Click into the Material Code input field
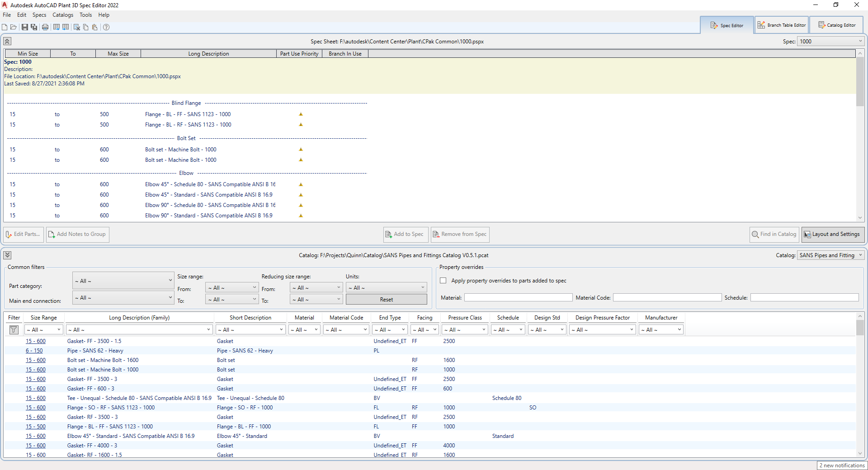 pyautogui.click(x=667, y=298)
